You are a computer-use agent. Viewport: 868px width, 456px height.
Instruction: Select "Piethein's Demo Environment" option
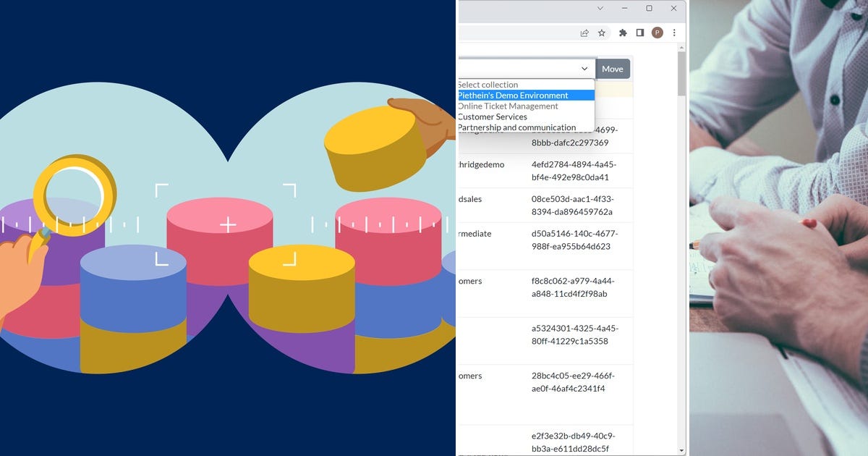(x=526, y=96)
